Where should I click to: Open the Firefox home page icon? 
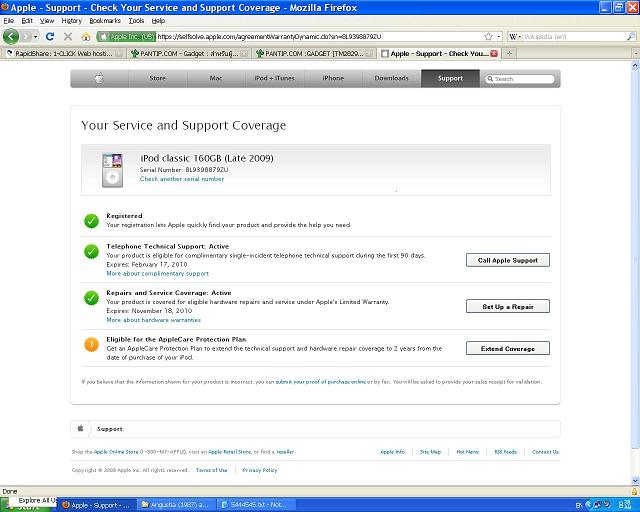(86, 37)
